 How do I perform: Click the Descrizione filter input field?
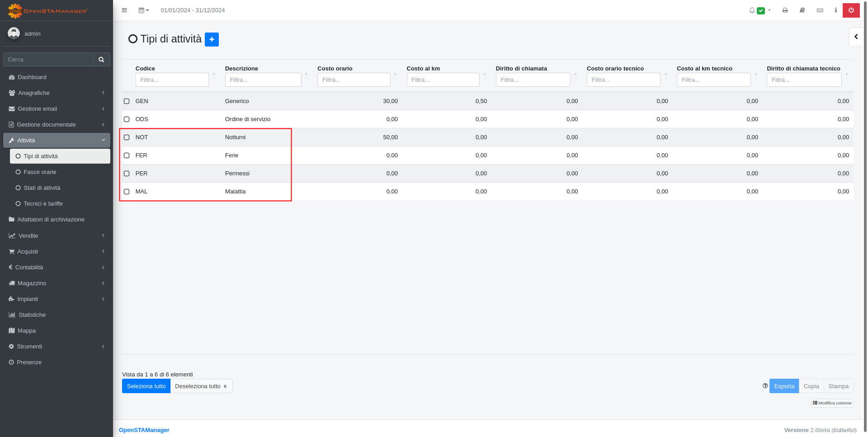[x=263, y=80]
